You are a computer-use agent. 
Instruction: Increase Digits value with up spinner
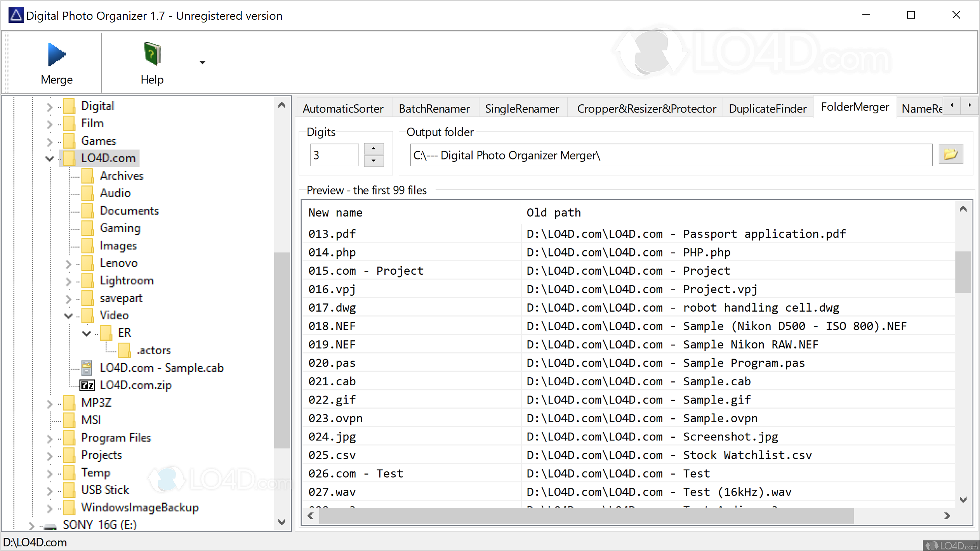tap(374, 149)
